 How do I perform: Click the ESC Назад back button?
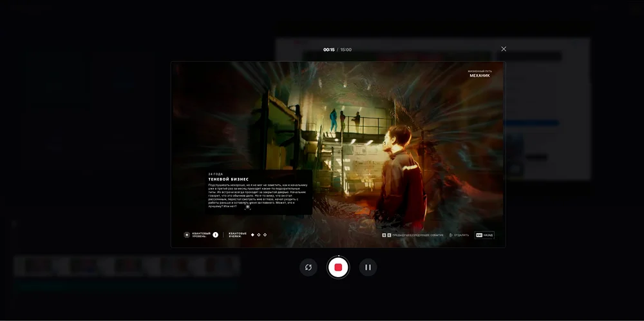484,235
